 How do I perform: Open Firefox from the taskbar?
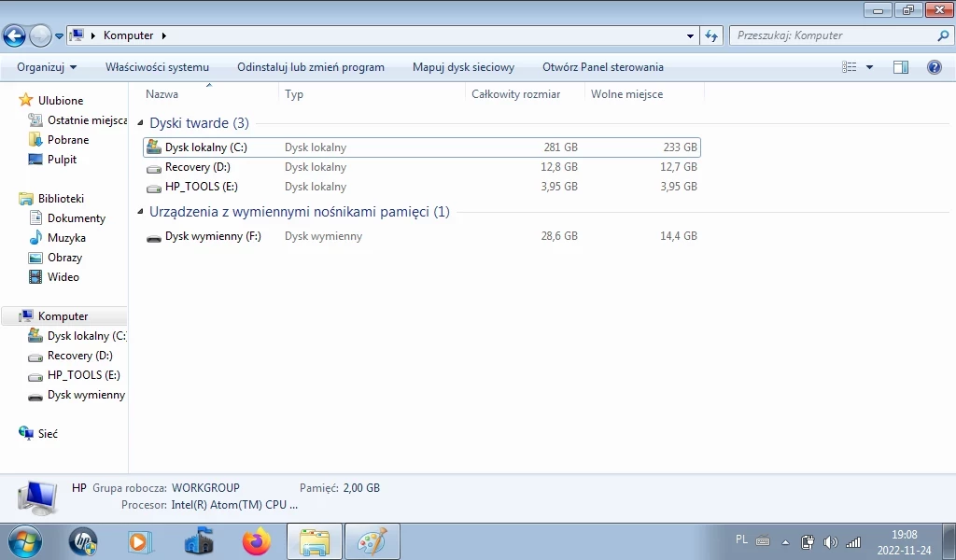coord(256,542)
